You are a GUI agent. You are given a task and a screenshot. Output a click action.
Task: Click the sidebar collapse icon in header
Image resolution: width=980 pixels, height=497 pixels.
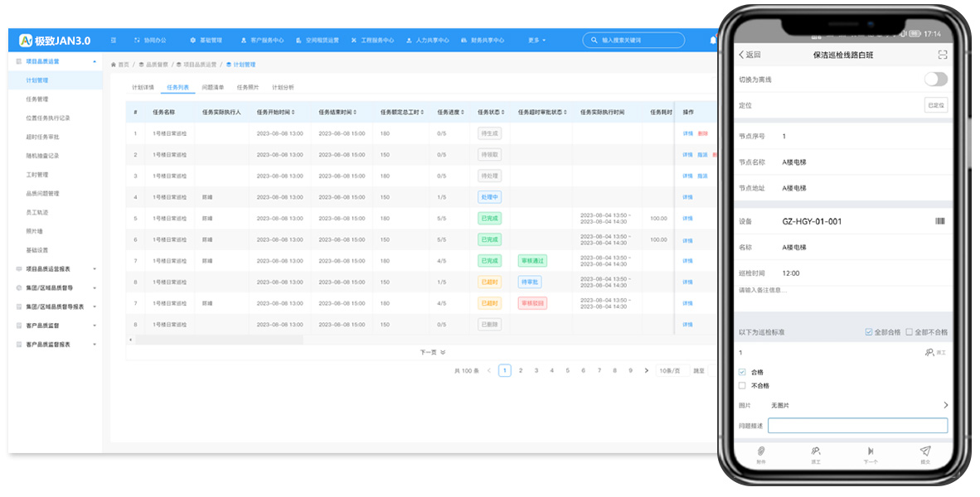pyautogui.click(x=113, y=40)
